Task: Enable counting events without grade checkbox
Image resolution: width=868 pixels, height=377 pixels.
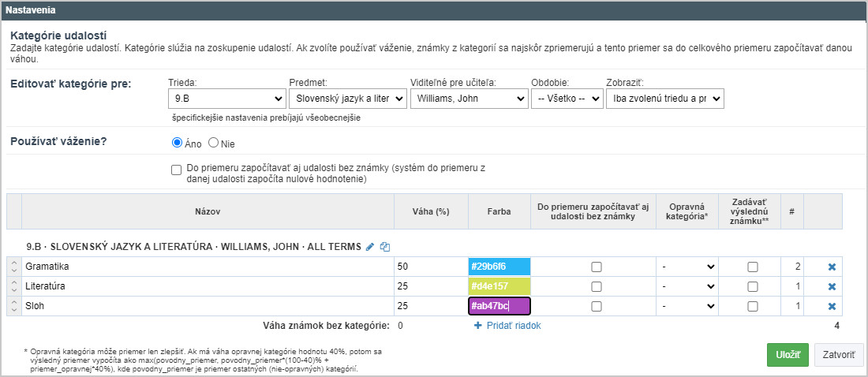Action: coord(177,170)
